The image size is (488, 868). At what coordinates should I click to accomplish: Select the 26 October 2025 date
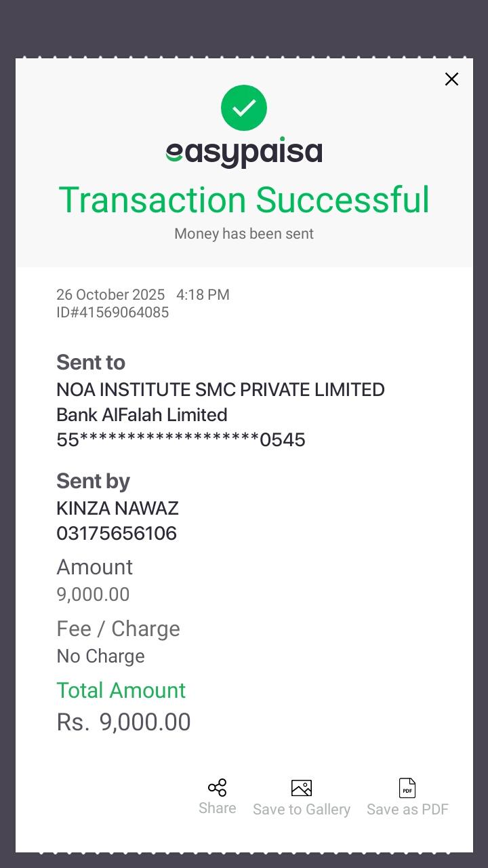click(x=110, y=295)
